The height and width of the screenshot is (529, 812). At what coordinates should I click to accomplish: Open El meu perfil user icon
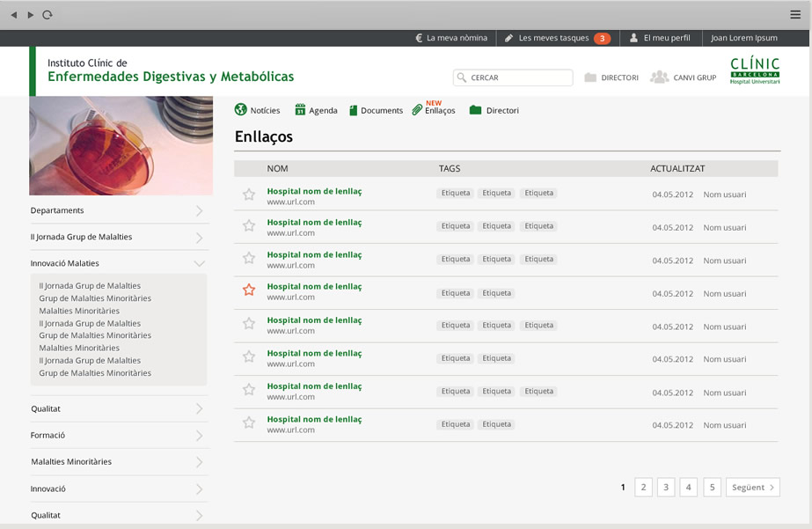[633, 38]
